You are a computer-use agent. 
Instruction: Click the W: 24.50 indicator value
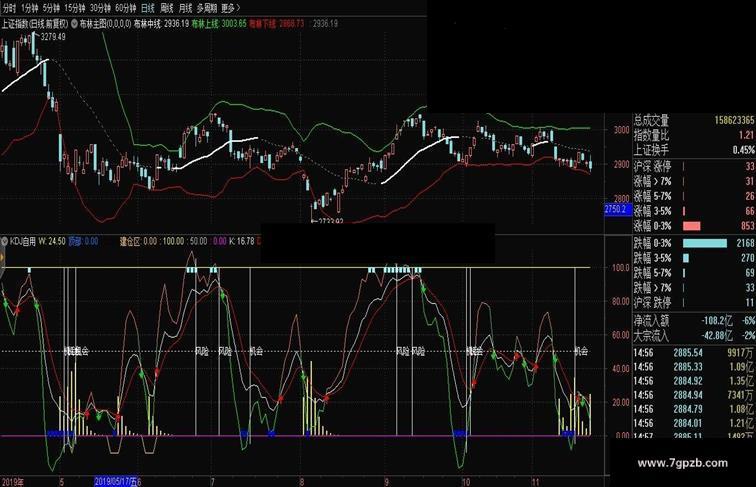click(x=52, y=241)
